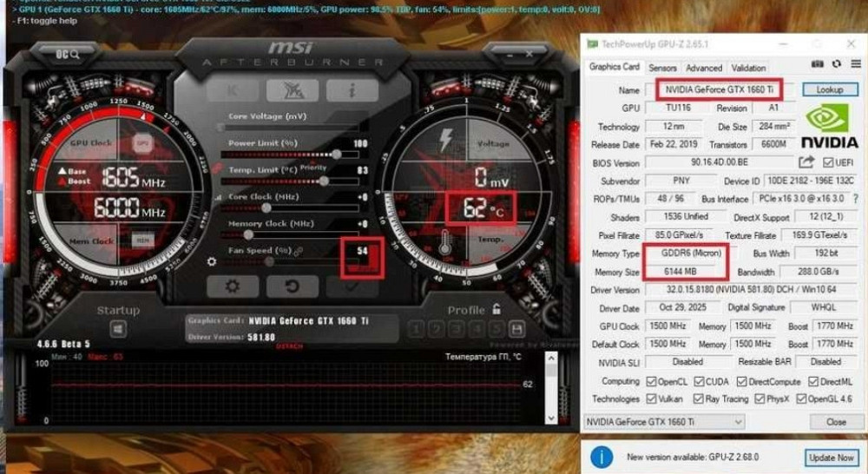Open the GPU selection dropdown in GPU-Z
This screenshot has height=474, width=868.
click(x=664, y=422)
